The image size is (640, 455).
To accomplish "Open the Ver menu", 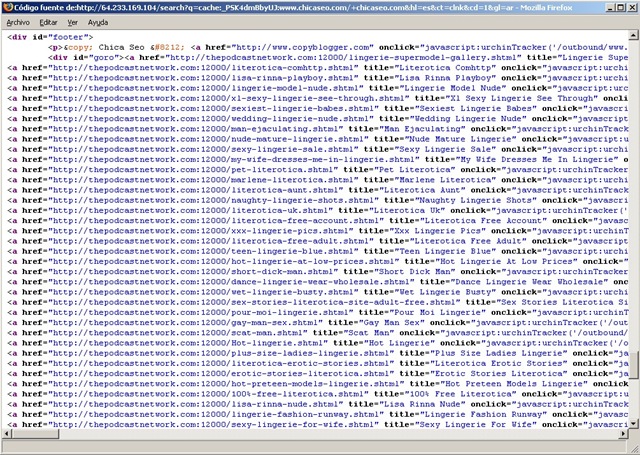I will point(72,23).
